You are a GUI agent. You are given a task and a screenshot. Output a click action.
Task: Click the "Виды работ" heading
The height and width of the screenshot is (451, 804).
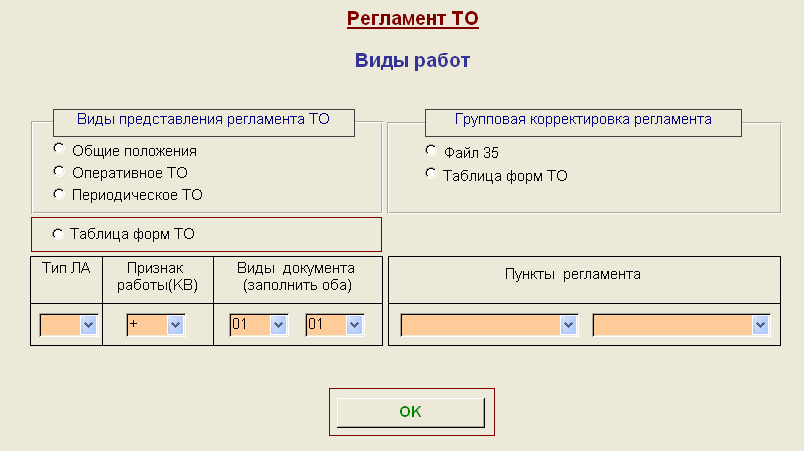(412, 61)
